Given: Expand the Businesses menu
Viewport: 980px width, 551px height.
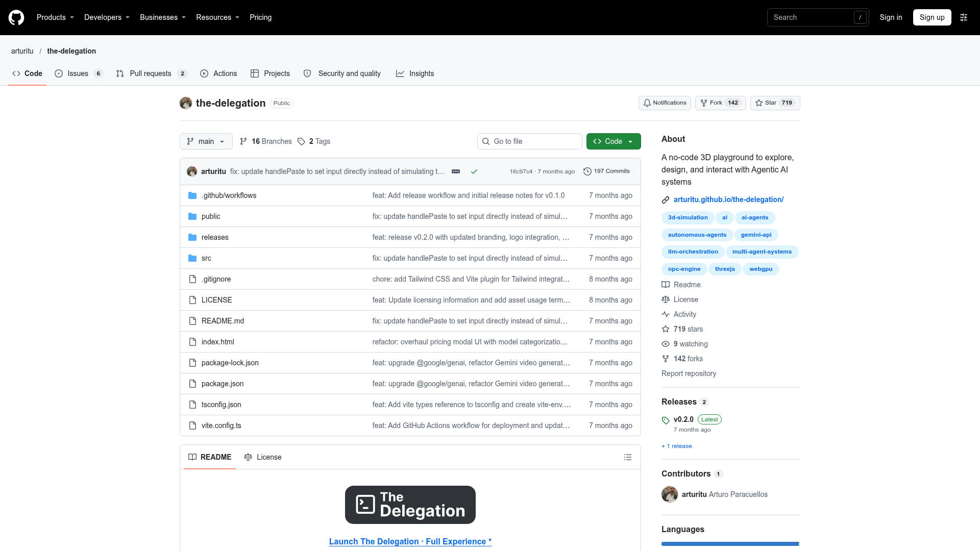Looking at the screenshot, I should pyautogui.click(x=163, y=17).
